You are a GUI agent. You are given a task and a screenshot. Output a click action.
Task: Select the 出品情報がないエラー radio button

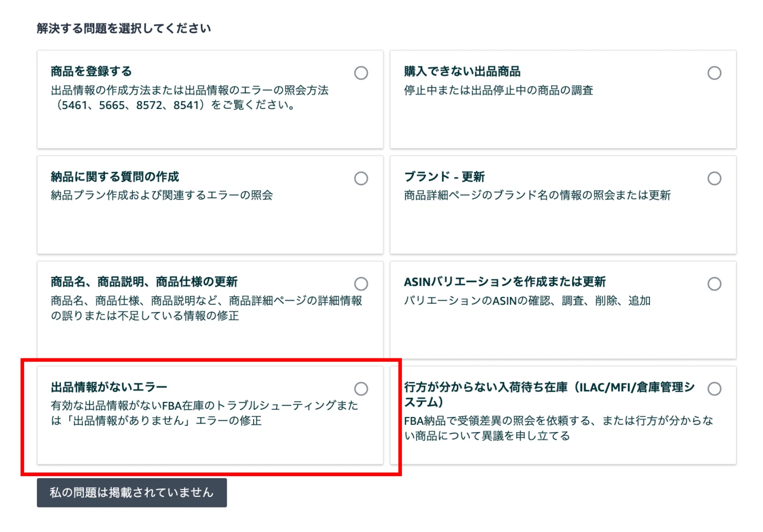pos(361,389)
